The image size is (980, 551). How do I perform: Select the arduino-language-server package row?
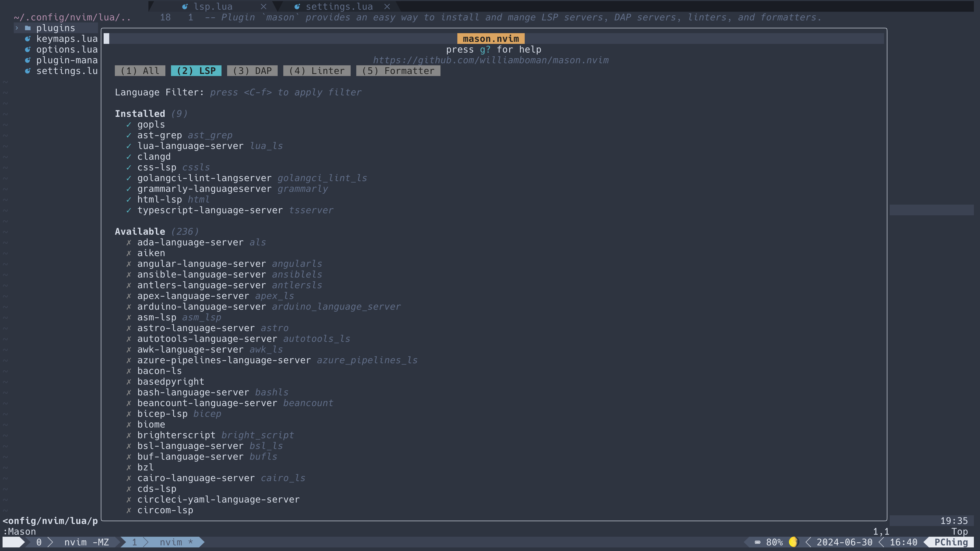268,306
